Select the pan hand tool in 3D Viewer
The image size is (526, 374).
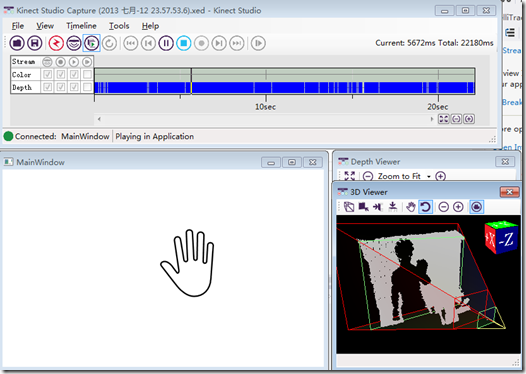tap(411, 207)
